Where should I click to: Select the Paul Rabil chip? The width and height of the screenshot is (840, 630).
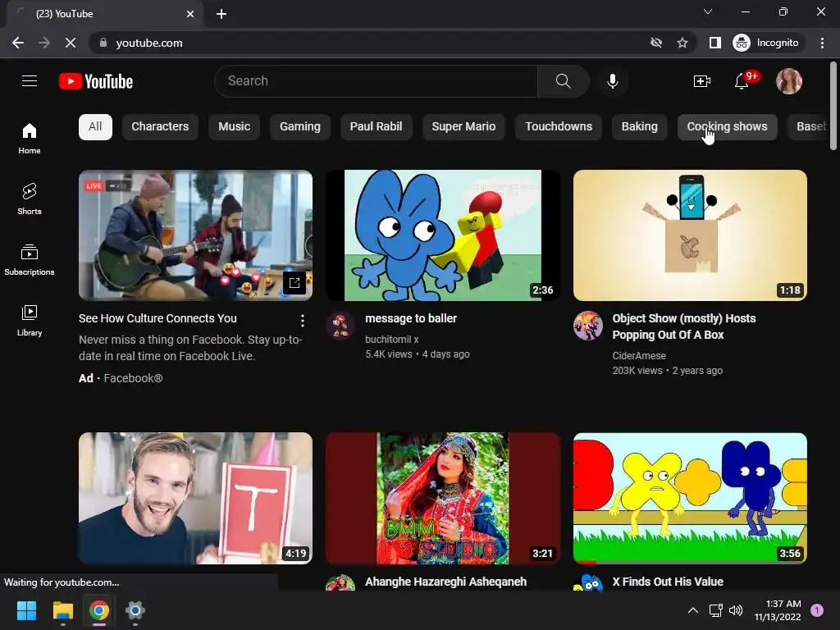point(376,127)
